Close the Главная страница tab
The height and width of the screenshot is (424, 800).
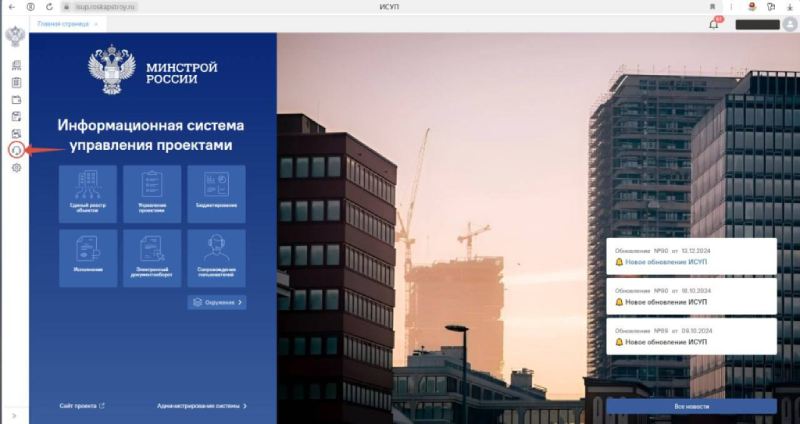click(x=95, y=23)
